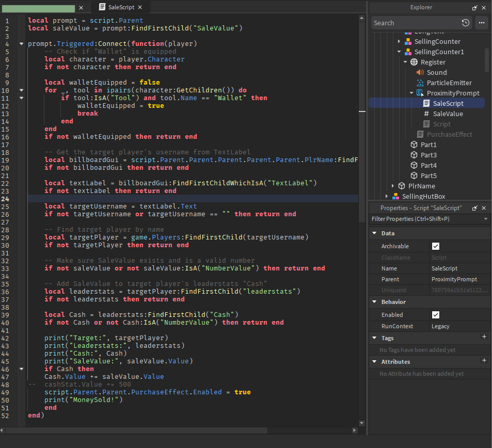The width and height of the screenshot is (492, 448).
Task: Fold the function at line 4
Action: 21,44
